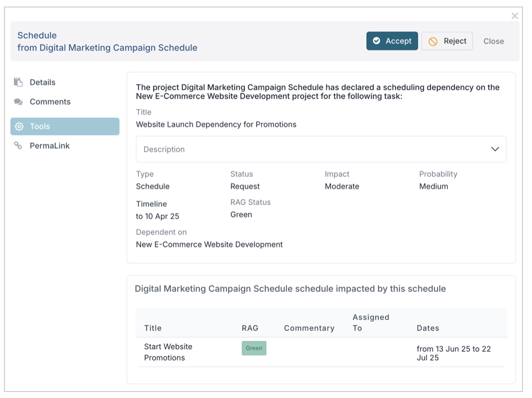This screenshot has height=398, width=532.
Task: Open the Description collapsible field
Action: point(321,149)
